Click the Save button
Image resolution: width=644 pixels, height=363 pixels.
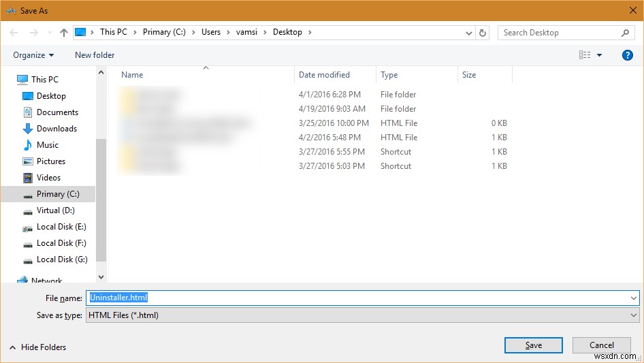[x=533, y=345]
